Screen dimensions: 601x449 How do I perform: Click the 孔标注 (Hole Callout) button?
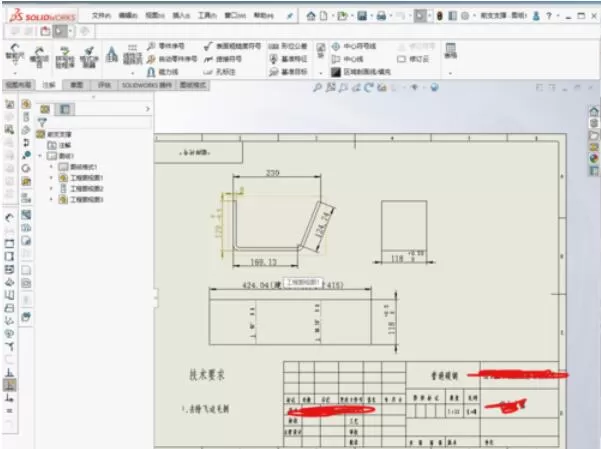tap(219, 72)
